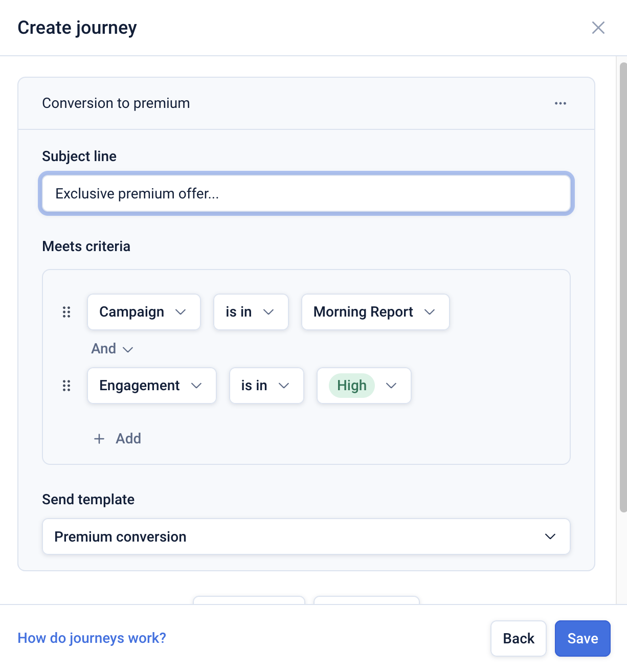Open the Premium conversion template dropdown

(306, 536)
